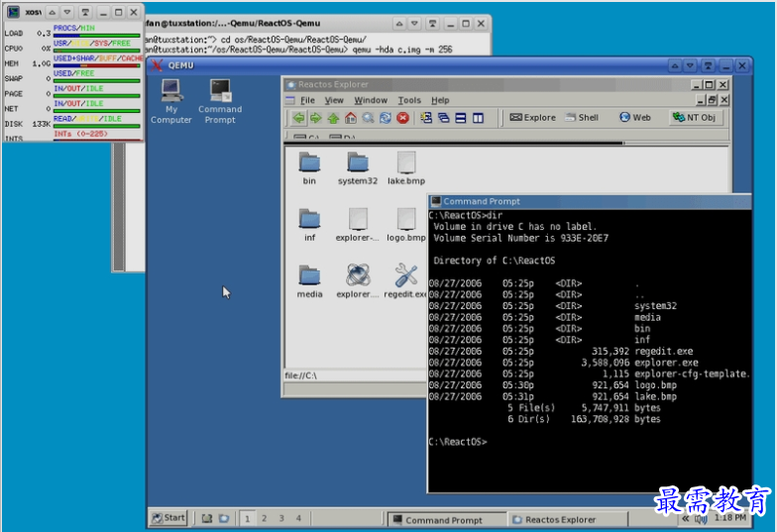Tile windows horizontally via toolbar icon
Image resolution: width=777 pixels, height=532 pixels.
[461, 118]
